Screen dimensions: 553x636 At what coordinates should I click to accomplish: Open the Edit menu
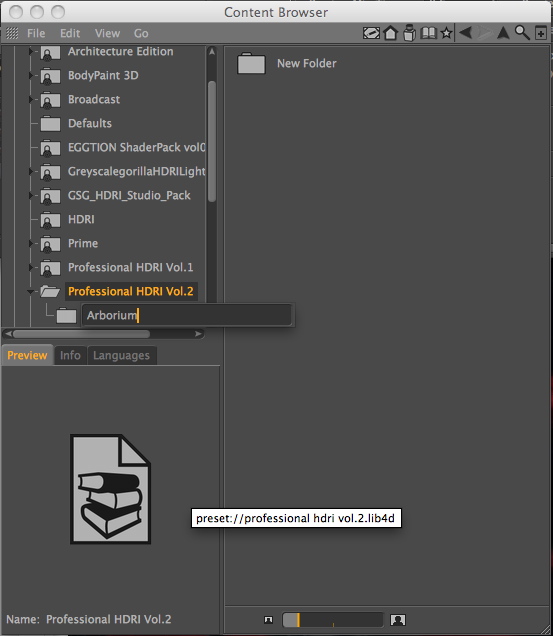click(x=70, y=33)
